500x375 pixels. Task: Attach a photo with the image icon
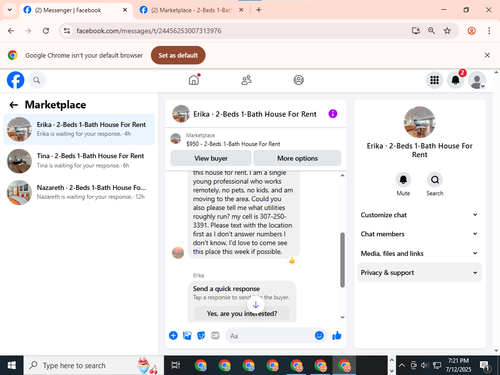[x=187, y=335]
